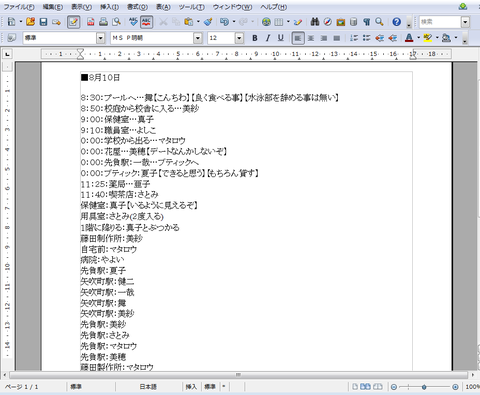Viewport: 480px width, 395px height.
Task: Toggle nonprinting characters pilcrow icon
Action: (367, 22)
